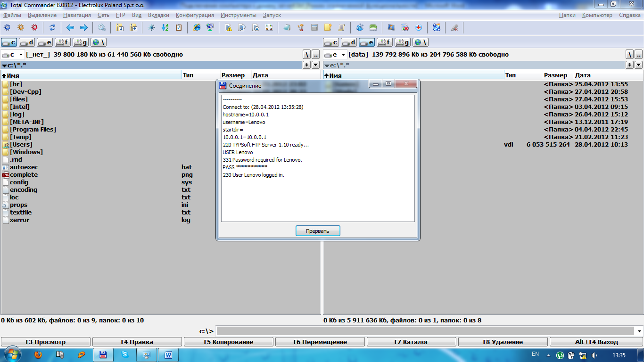Click the colored thumbnails view icon
Image resolution: width=644 pixels, height=362 pixels.
(x=269, y=27)
